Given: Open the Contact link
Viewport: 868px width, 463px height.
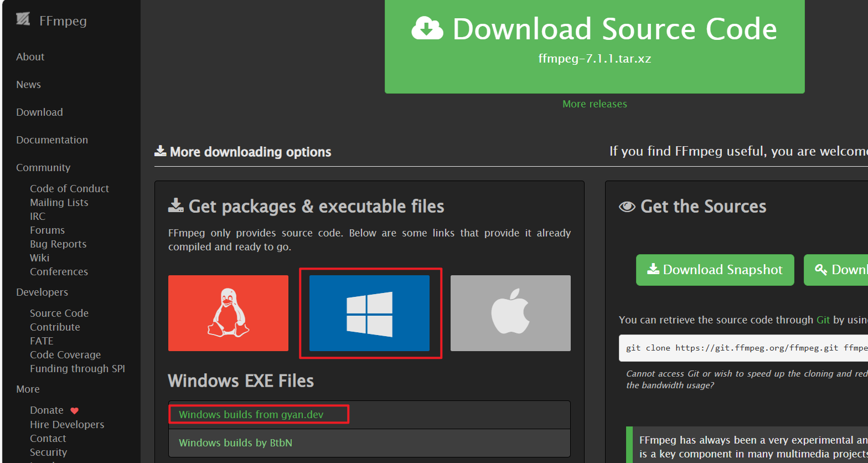Looking at the screenshot, I should (48, 439).
